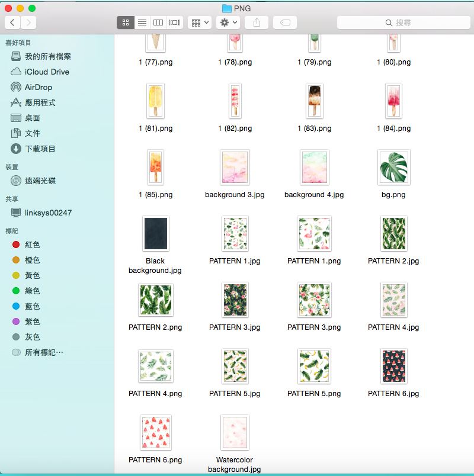
Task: Click the search field
Action: point(403,22)
